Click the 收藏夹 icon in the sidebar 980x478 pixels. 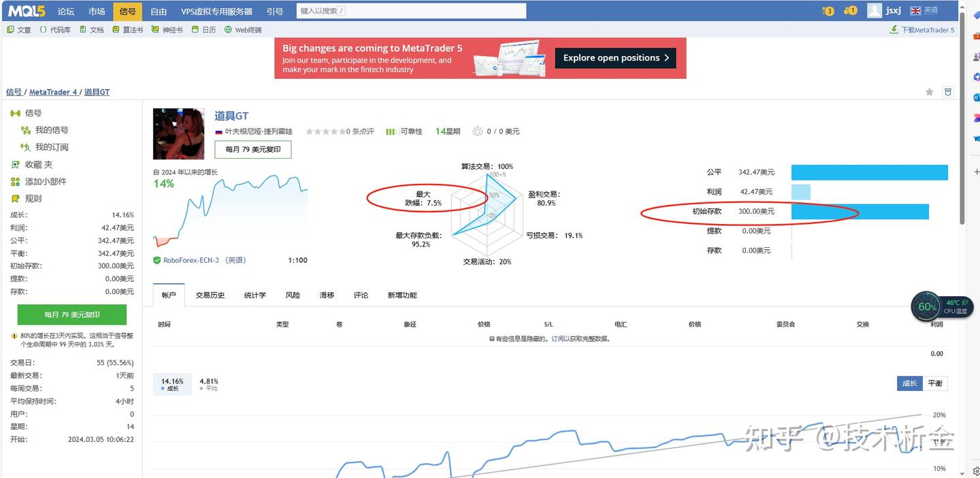pos(16,165)
